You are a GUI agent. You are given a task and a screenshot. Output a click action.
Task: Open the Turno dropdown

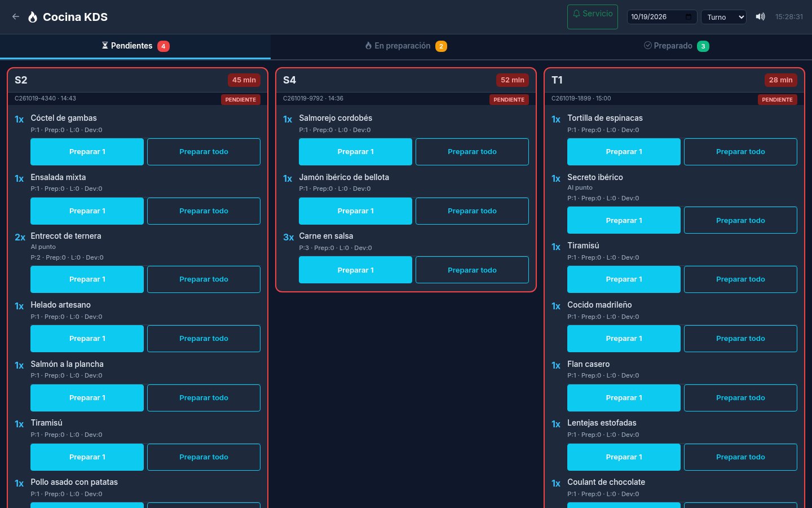point(723,17)
